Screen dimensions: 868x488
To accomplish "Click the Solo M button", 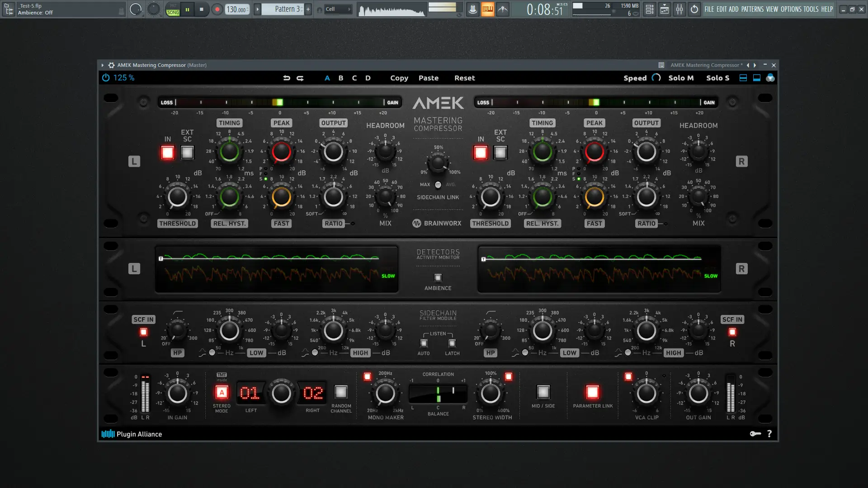I will [x=680, y=78].
